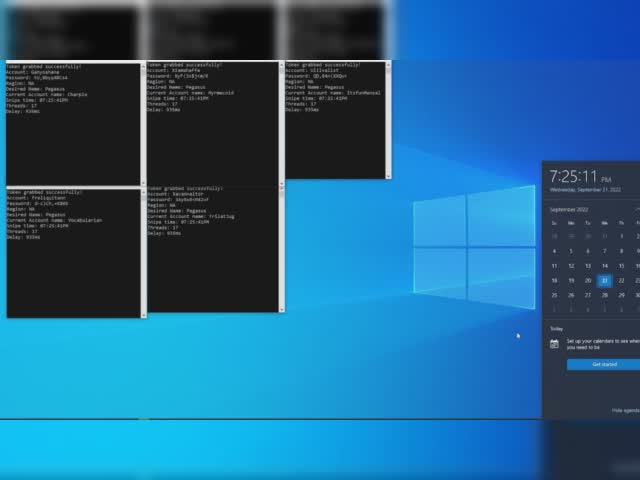Select highlighted date 21 in calendar
Viewport: 640px width, 480px height.
(604, 280)
